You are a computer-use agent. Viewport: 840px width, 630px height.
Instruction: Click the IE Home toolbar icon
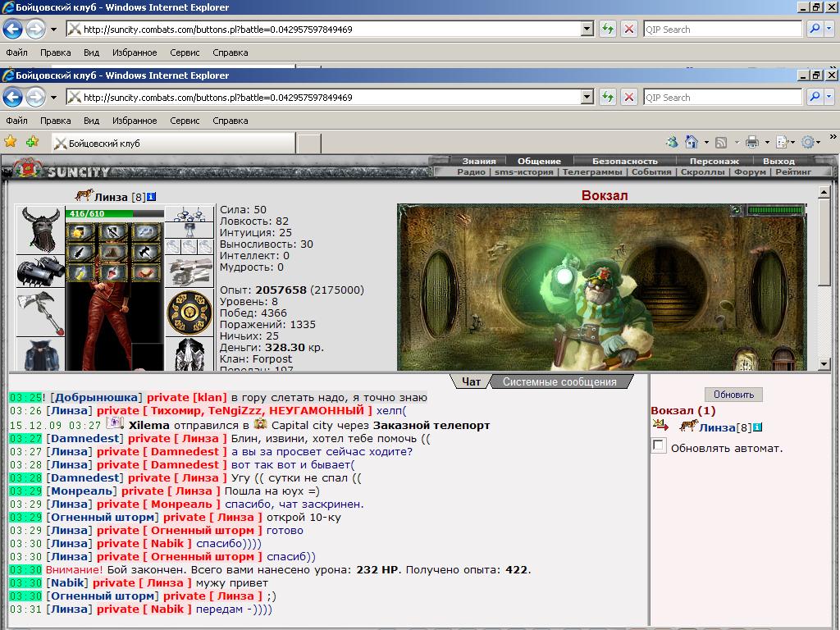(692, 142)
